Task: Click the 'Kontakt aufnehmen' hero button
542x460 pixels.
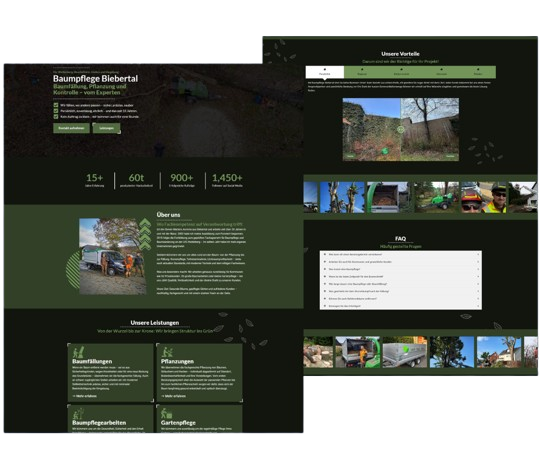Action: coord(71,128)
